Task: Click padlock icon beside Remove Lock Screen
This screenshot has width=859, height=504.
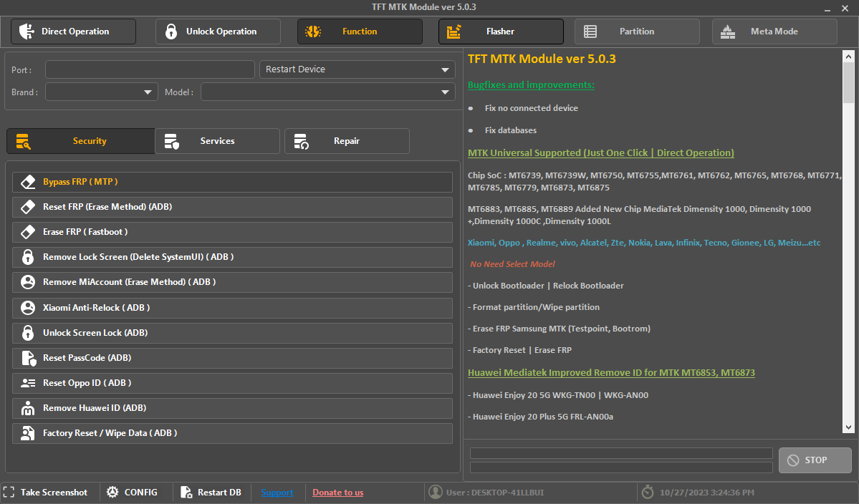Action: pyautogui.click(x=28, y=256)
